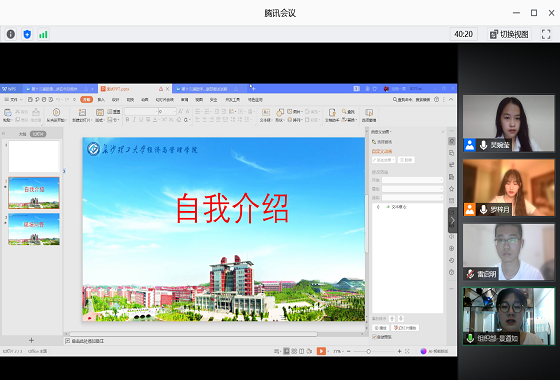Open the font name dropdown

coord(141,111)
